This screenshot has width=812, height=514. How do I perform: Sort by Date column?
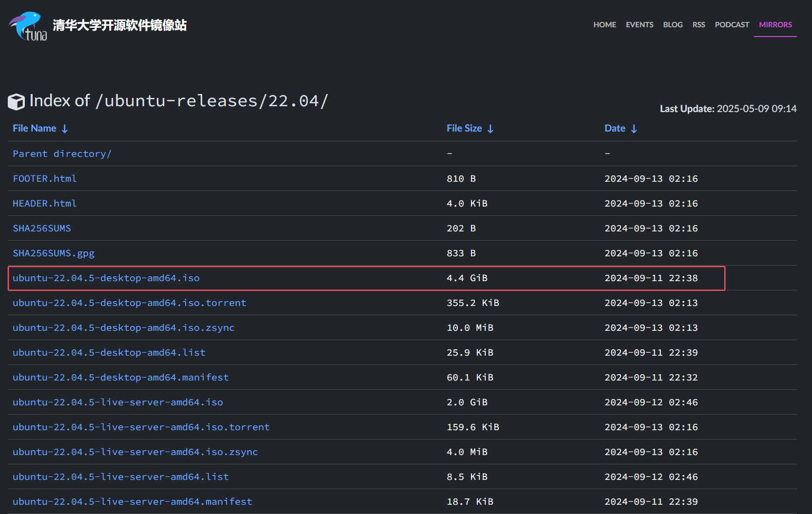[x=621, y=129]
